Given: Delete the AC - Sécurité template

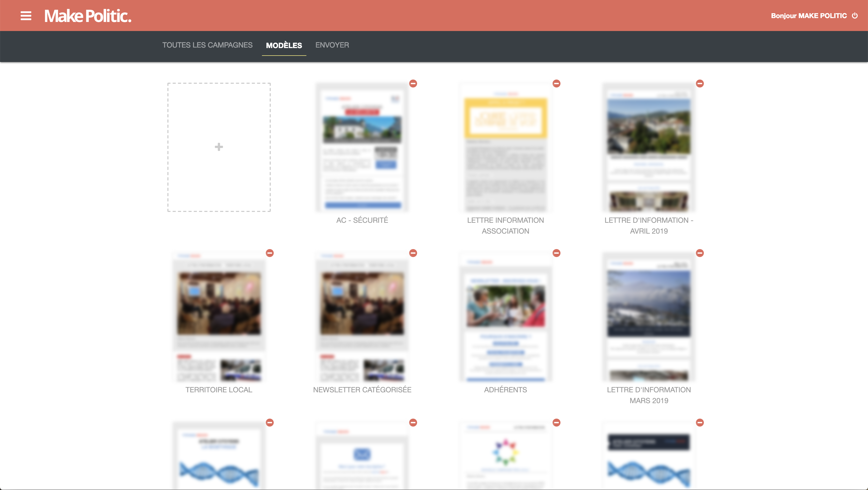Looking at the screenshot, I should coord(413,83).
